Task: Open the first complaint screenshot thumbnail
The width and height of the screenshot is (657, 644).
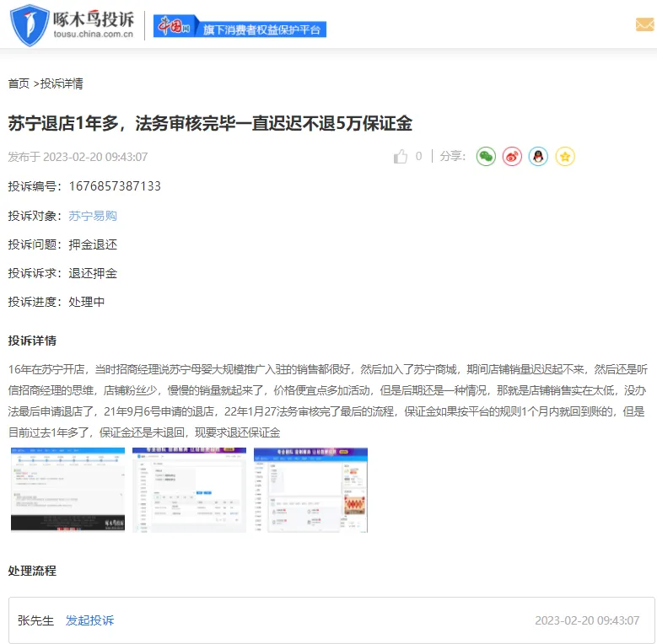Action: (x=67, y=490)
